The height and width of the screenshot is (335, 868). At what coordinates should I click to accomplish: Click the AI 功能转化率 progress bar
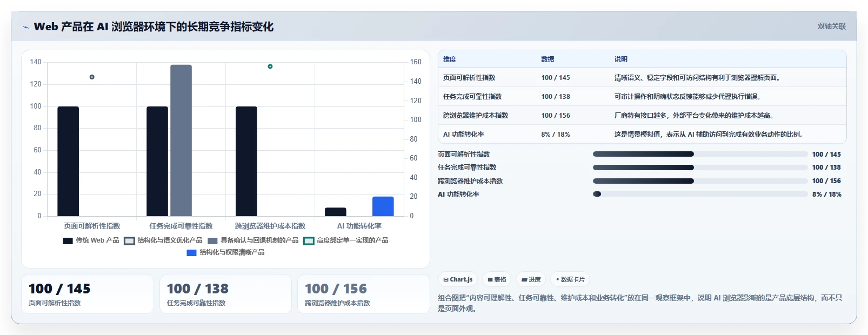tap(700, 194)
